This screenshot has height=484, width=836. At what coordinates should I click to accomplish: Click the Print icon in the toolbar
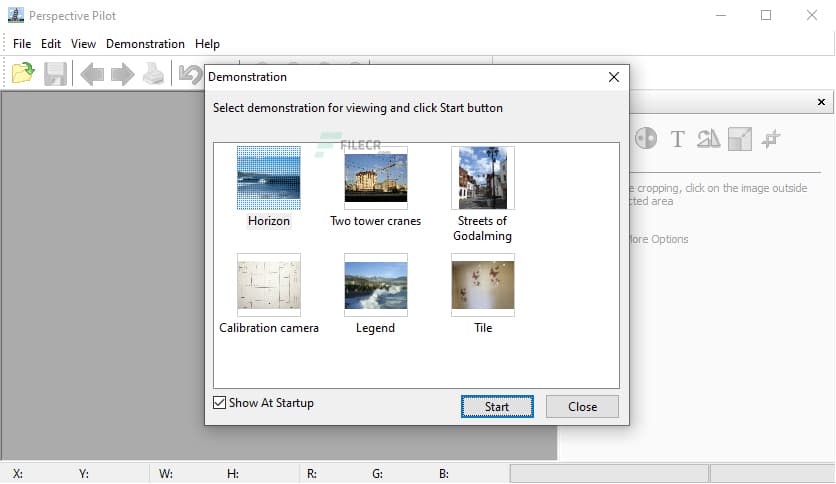154,74
